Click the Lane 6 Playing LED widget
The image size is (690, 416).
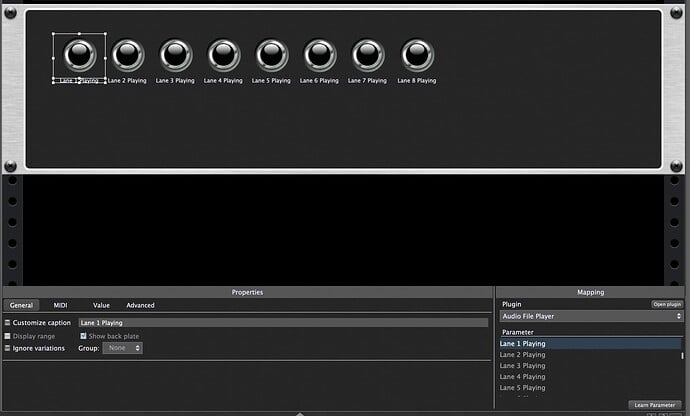(319, 55)
